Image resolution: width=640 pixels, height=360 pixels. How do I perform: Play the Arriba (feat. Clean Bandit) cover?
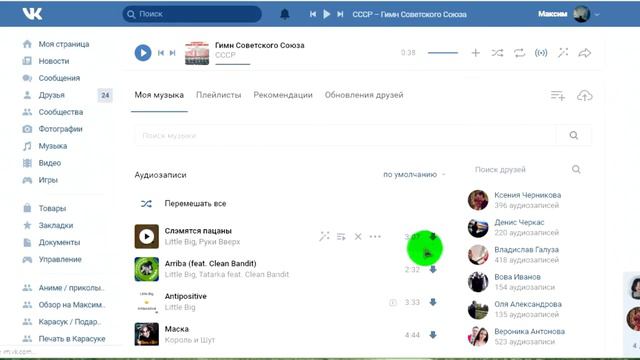(147, 269)
